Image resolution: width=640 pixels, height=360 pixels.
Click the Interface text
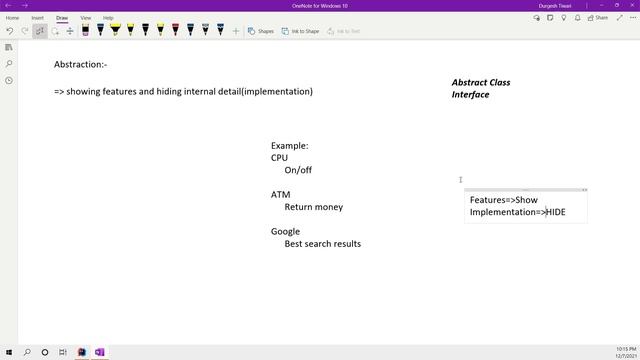click(470, 95)
